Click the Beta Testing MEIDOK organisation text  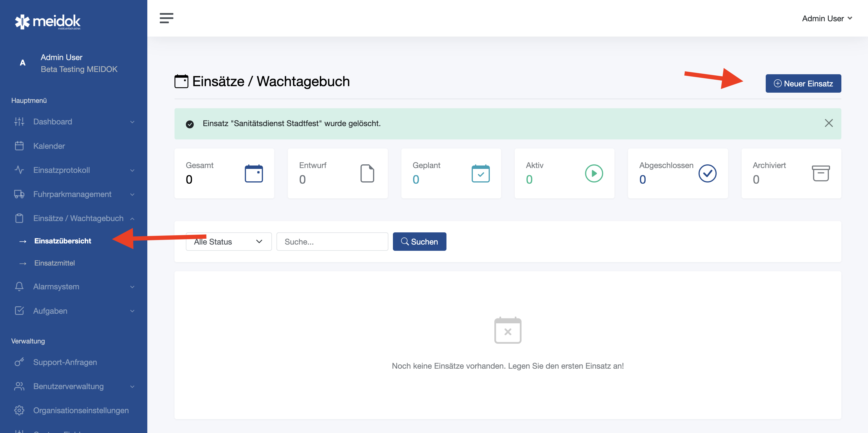[x=79, y=69]
